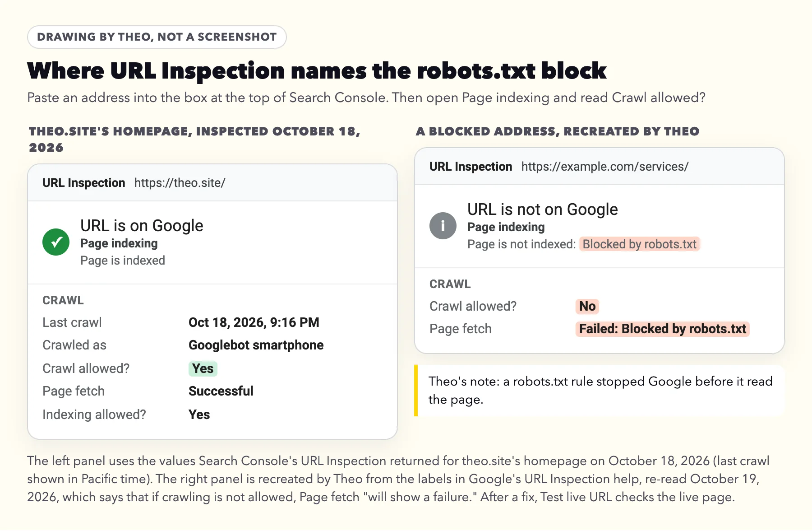
Task: Click the subtitle starting 'Paste an address'
Action: [x=366, y=98]
